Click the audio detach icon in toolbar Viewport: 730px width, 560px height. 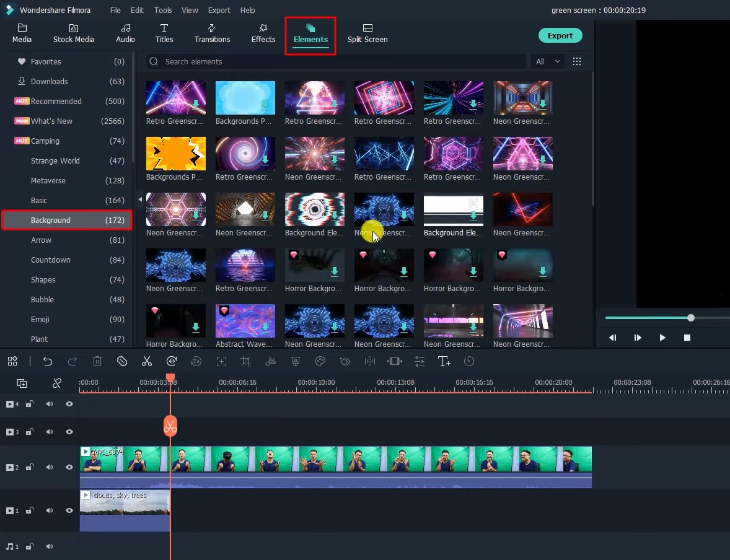pyautogui.click(x=270, y=361)
